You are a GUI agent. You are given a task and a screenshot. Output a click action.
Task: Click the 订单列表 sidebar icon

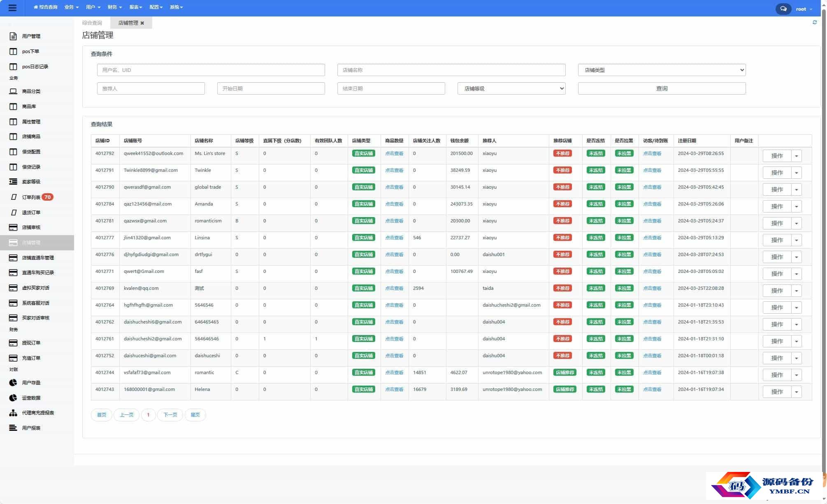point(14,197)
